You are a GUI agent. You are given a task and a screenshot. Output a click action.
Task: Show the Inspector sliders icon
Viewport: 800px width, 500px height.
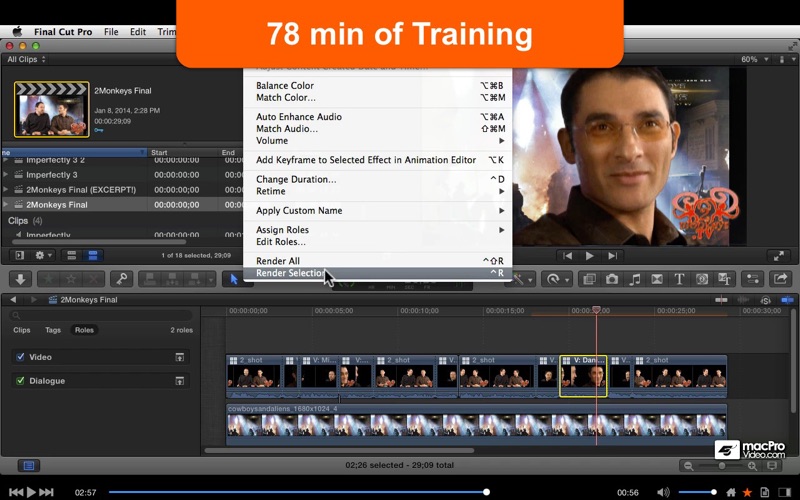(x=753, y=279)
